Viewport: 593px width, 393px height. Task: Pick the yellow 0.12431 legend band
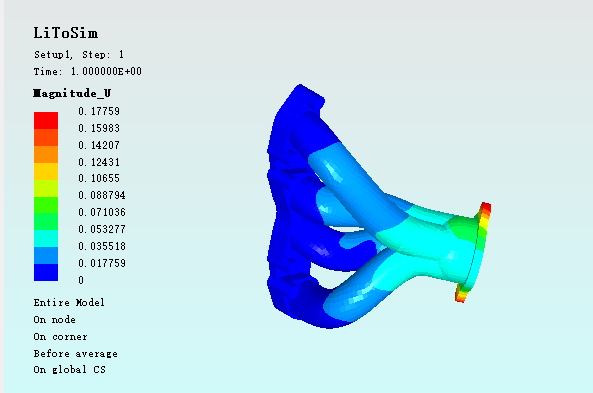pos(46,171)
